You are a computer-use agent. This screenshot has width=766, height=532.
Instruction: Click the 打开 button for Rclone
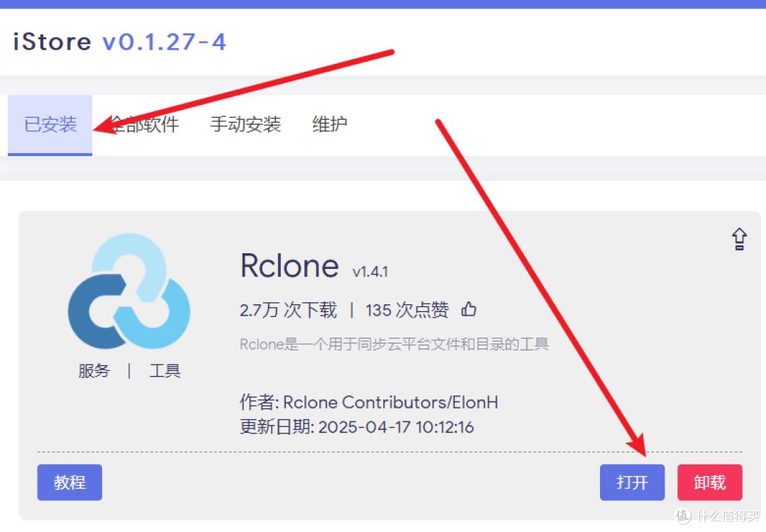tap(632, 482)
